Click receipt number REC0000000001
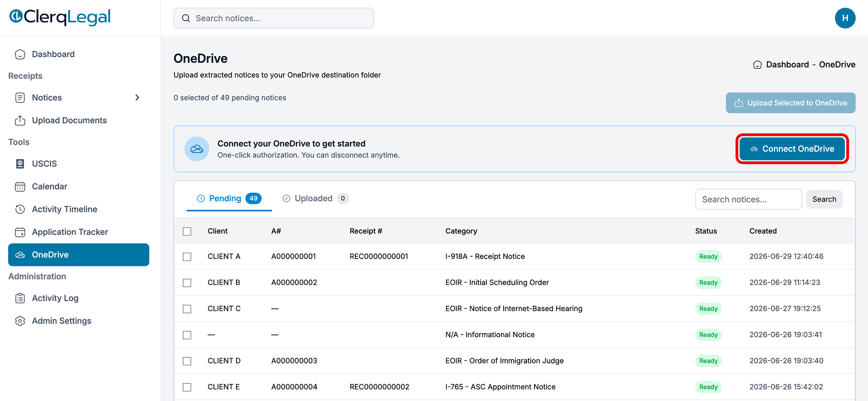Screen dimensions: 868x401 (x=379, y=256)
